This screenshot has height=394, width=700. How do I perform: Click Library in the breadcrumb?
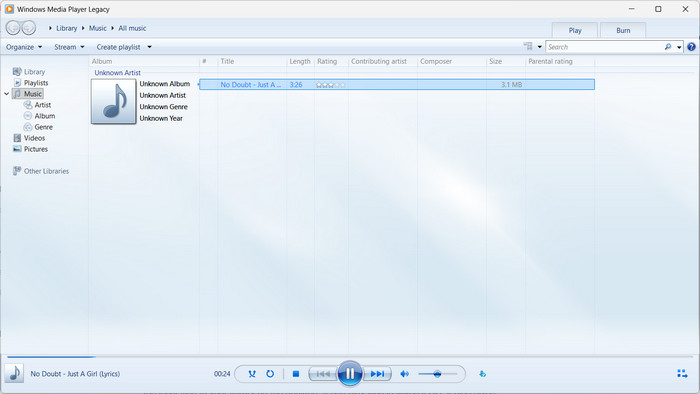67,28
